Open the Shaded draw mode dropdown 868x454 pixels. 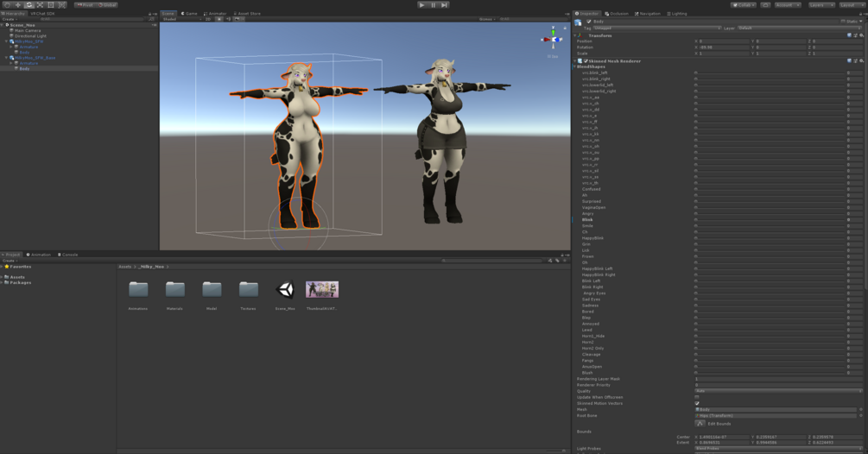tap(181, 19)
